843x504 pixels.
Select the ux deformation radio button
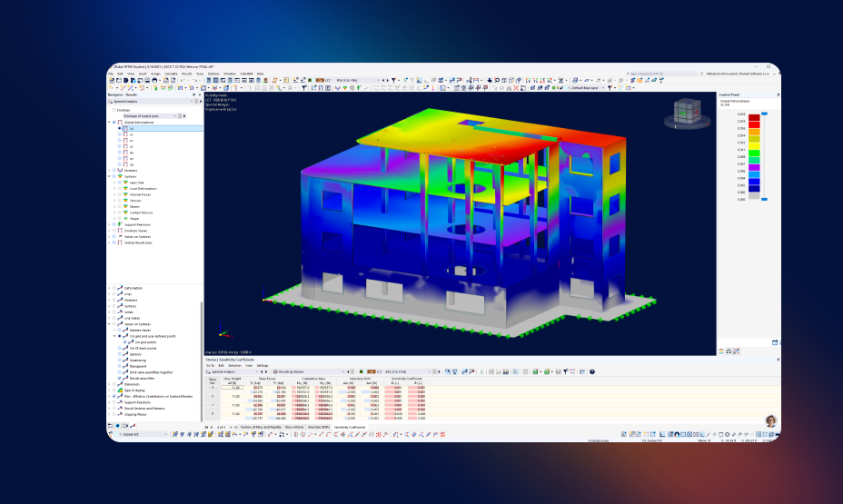(x=119, y=134)
